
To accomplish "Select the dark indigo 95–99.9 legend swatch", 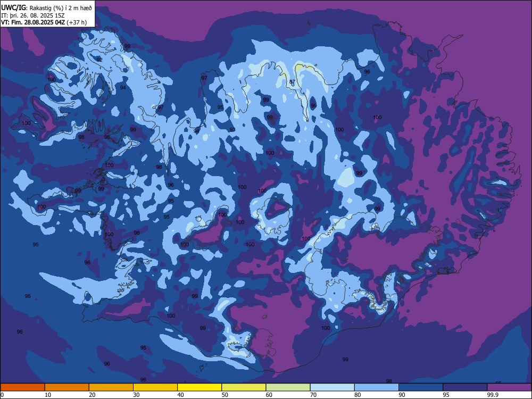I will click(465, 387).
